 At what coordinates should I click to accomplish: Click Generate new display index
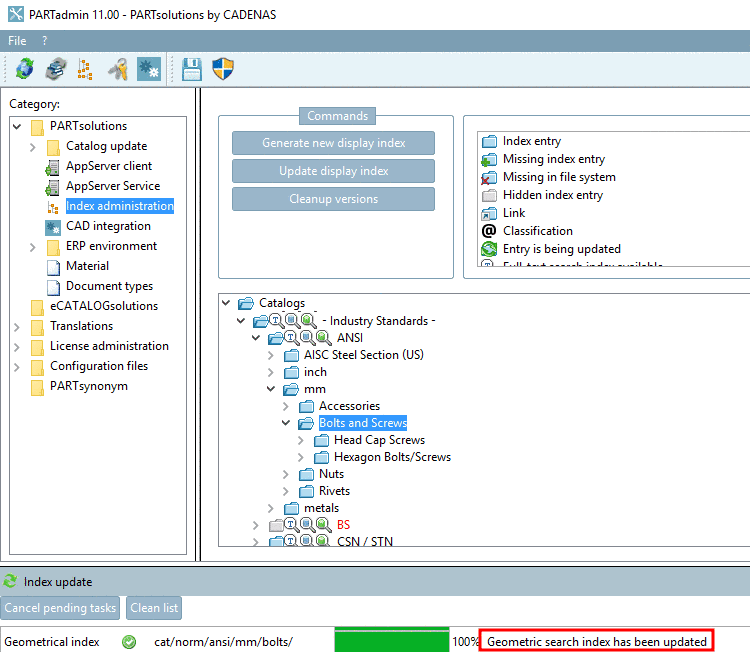[333, 143]
